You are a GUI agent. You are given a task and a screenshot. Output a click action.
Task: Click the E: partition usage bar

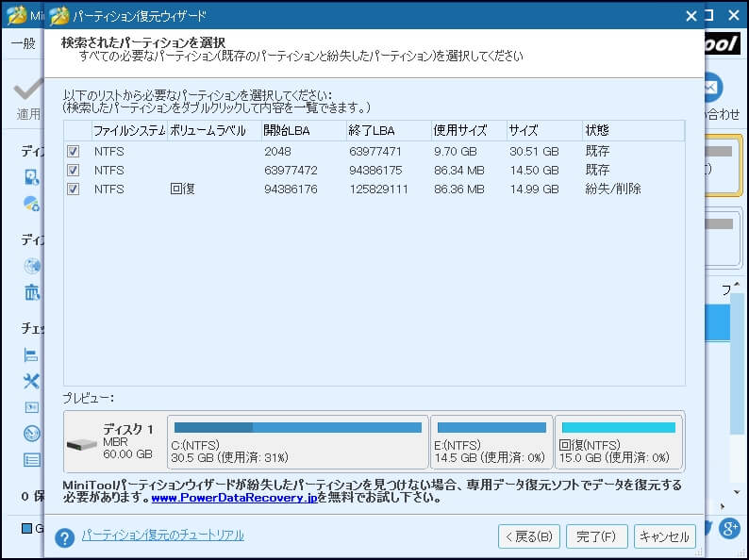(x=491, y=427)
